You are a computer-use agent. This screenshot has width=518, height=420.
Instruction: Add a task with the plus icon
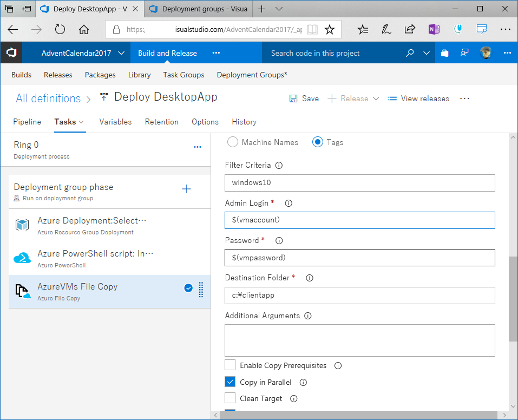tap(186, 189)
